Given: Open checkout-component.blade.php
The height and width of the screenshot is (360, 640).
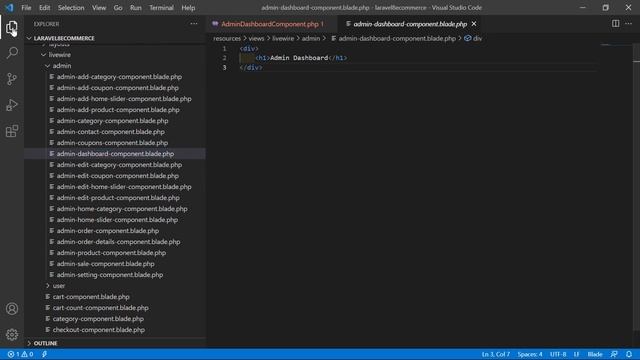Looking at the screenshot, I should click(99, 330).
